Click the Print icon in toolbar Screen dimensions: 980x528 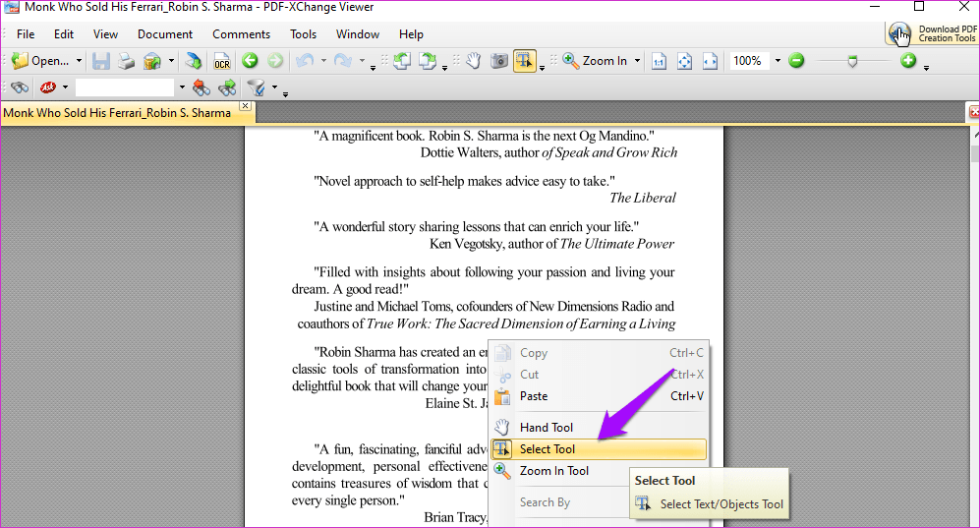point(126,61)
